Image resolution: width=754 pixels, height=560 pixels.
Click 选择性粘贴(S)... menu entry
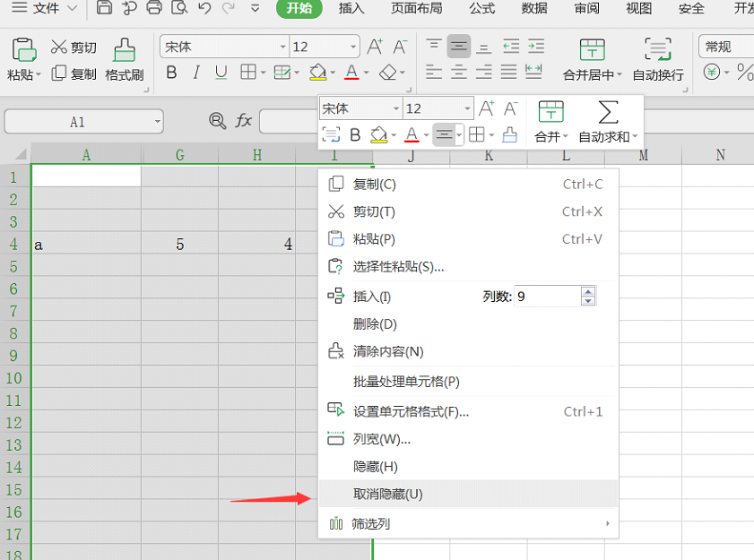[x=468, y=267]
